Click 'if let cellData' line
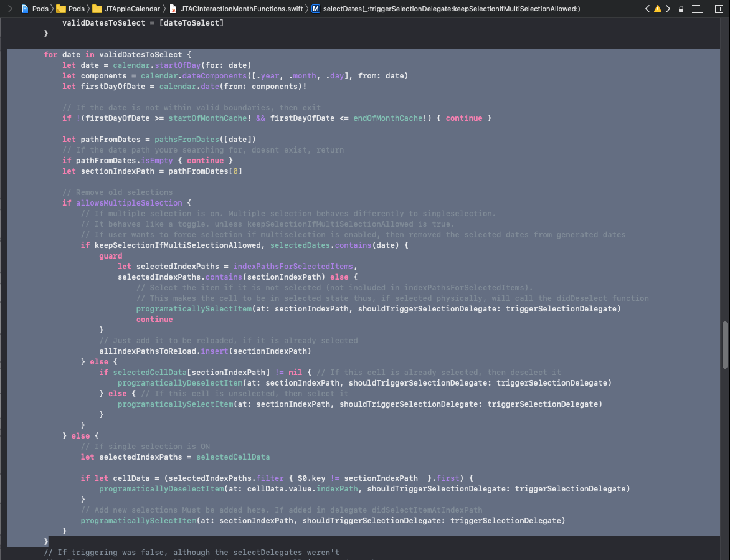This screenshot has height=560, width=730. (277, 478)
